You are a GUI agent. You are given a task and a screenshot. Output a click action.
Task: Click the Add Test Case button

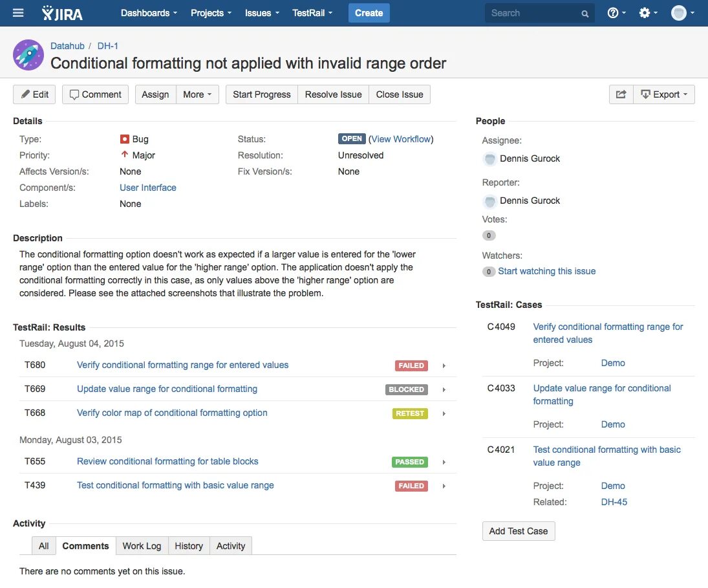click(518, 530)
